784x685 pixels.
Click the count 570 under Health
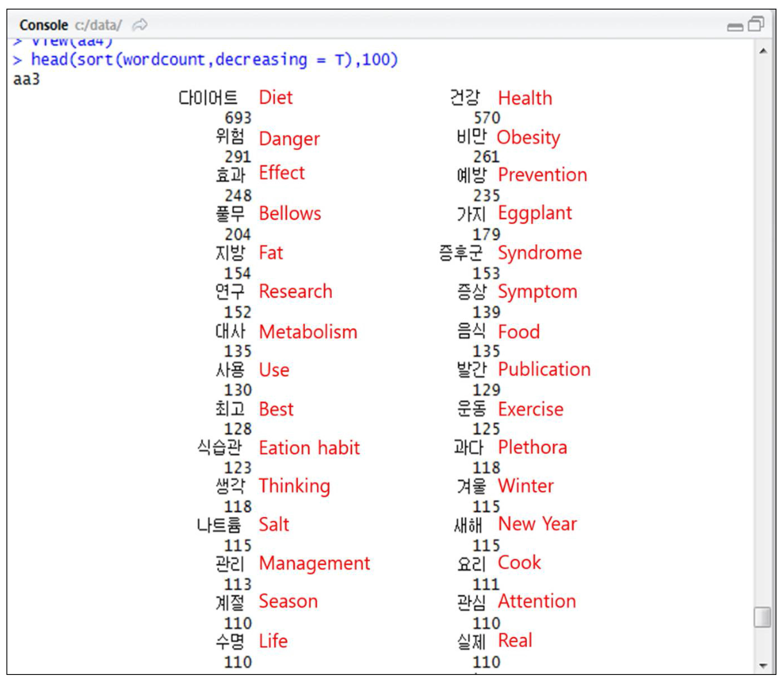[487, 118]
